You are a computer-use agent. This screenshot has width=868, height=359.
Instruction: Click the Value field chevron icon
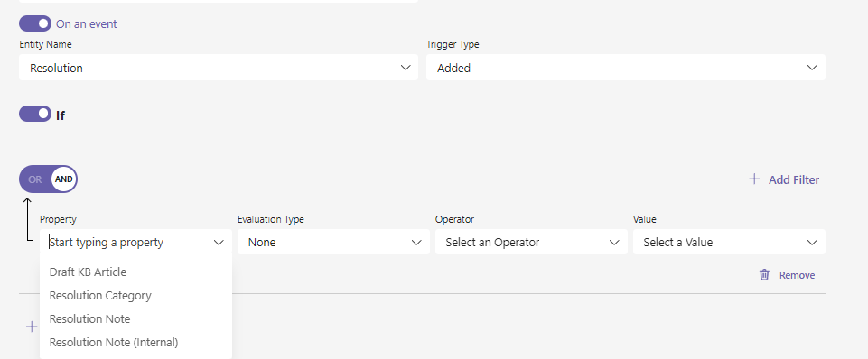812,243
